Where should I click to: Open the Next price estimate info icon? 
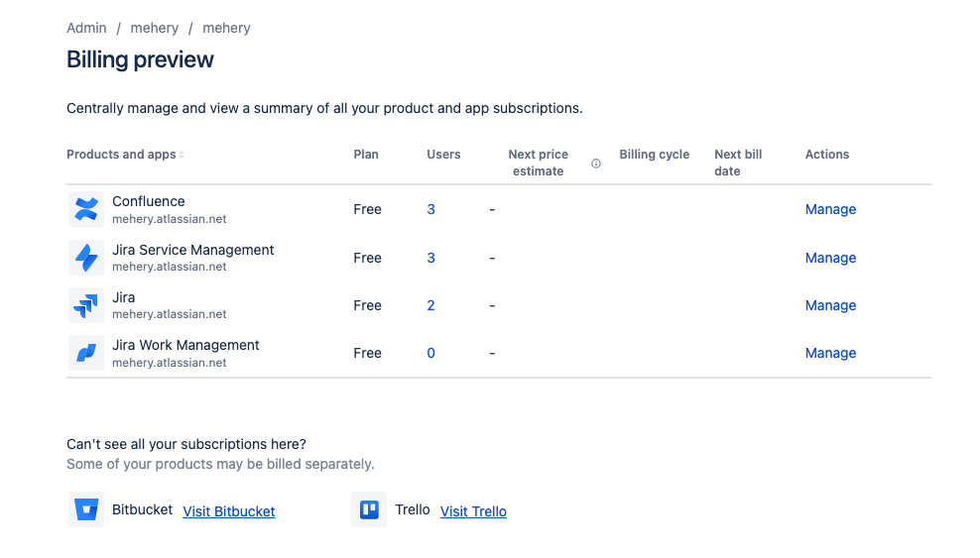pyautogui.click(x=596, y=164)
